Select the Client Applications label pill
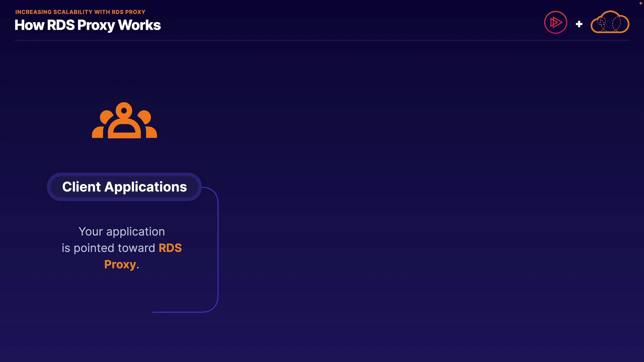This screenshot has height=362, width=644. click(x=124, y=187)
